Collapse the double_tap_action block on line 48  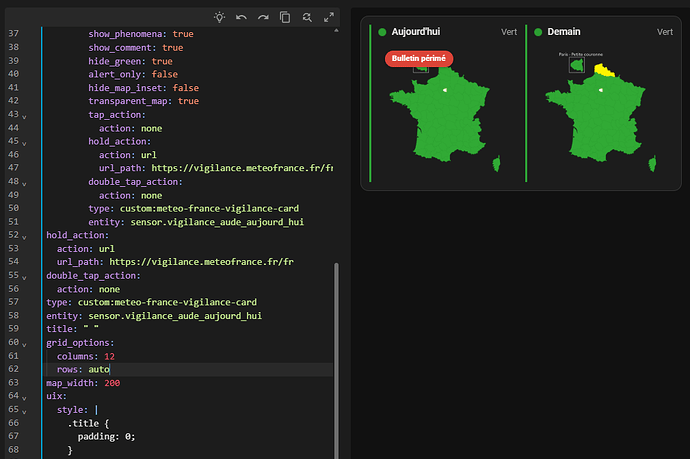point(24,184)
